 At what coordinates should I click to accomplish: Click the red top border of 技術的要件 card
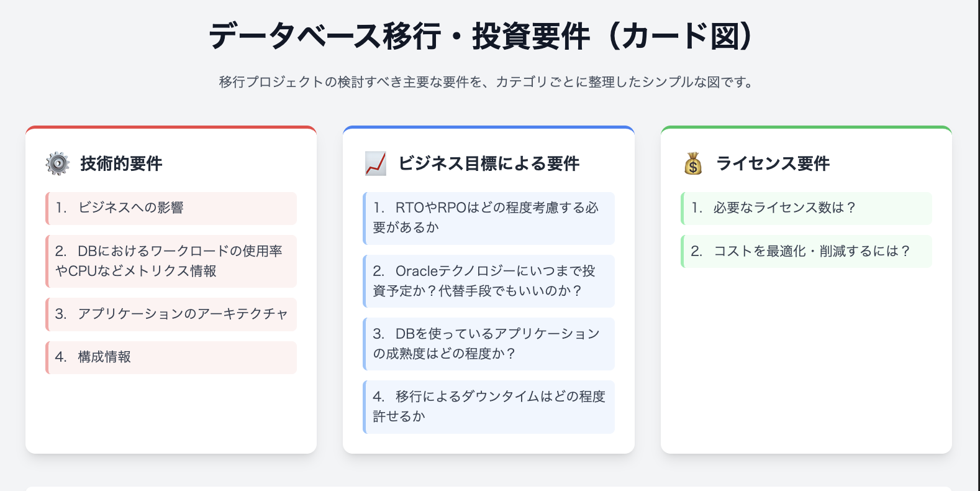pyautogui.click(x=171, y=127)
